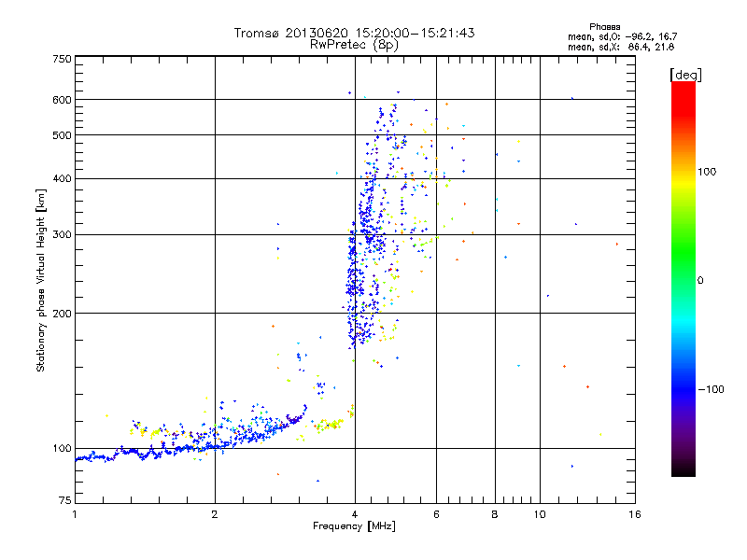747x560 pixels.
Task: Click the x-axis tick label '2'
Action: coord(215,514)
